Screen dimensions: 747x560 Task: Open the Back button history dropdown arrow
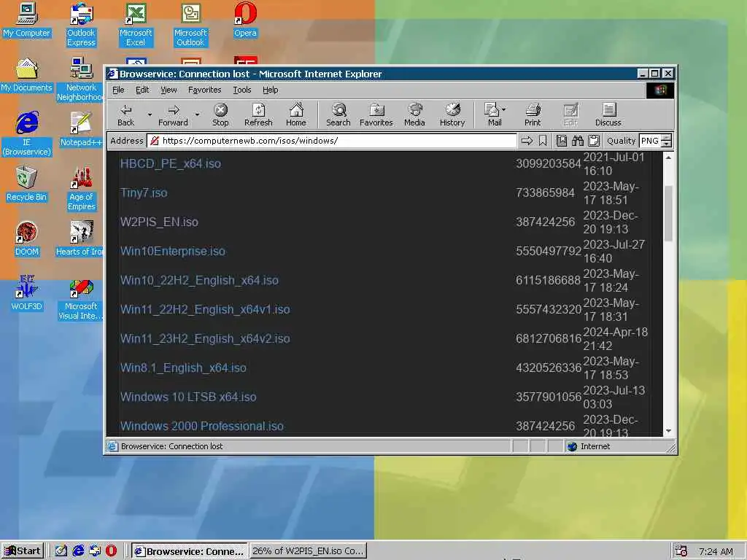pyautogui.click(x=150, y=114)
